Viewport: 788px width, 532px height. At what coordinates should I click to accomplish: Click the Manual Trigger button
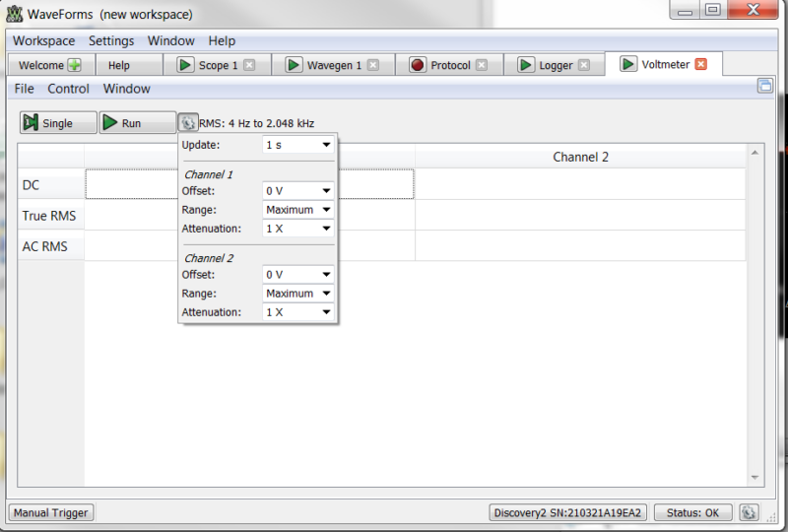click(x=51, y=512)
